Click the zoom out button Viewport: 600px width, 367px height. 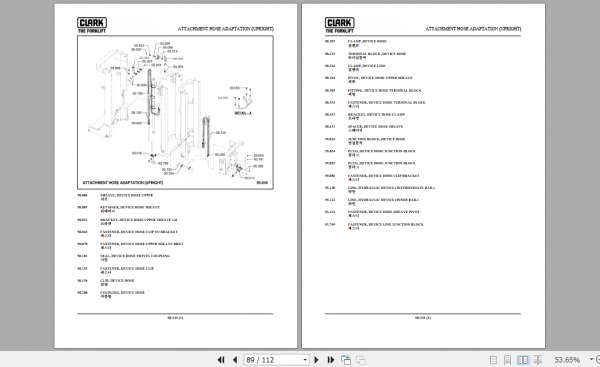click(x=598, y=359)
